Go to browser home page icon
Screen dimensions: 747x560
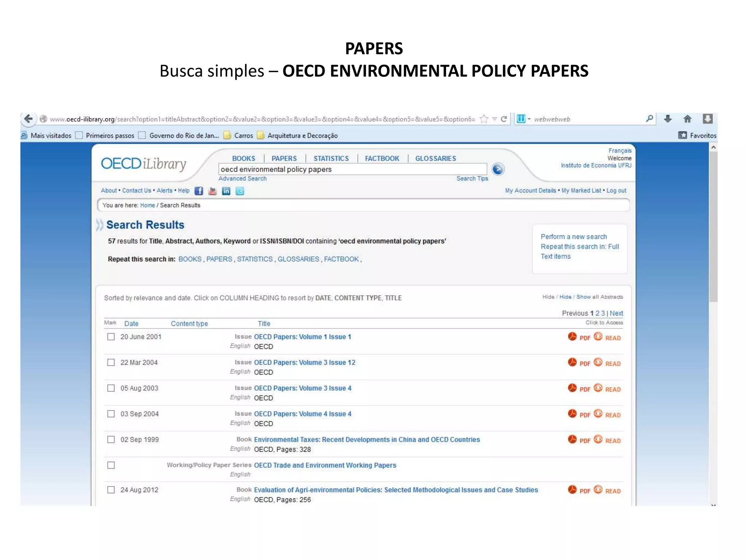pos(688,119)
